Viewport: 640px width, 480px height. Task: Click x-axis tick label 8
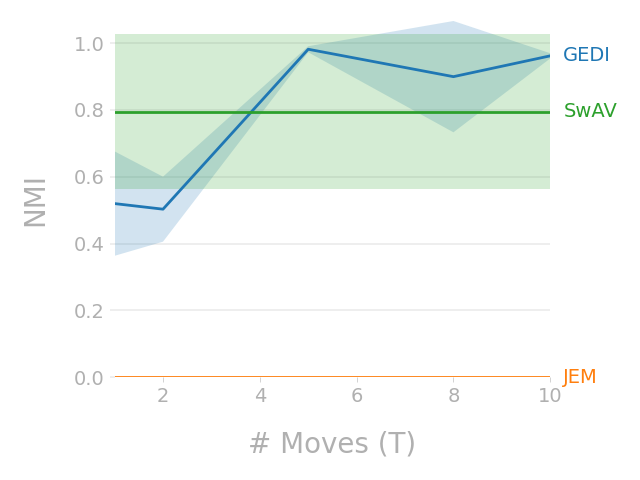453,396
